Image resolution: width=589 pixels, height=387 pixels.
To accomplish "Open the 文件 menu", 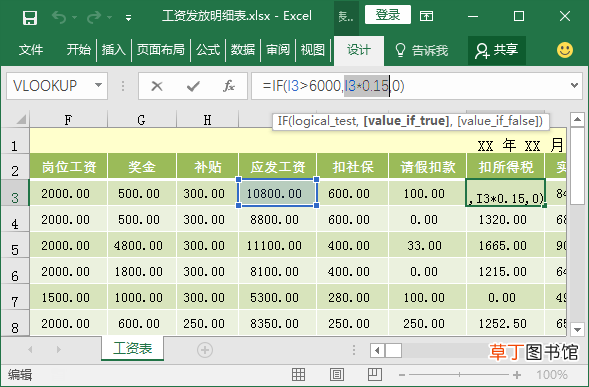I will click(31, 50).
